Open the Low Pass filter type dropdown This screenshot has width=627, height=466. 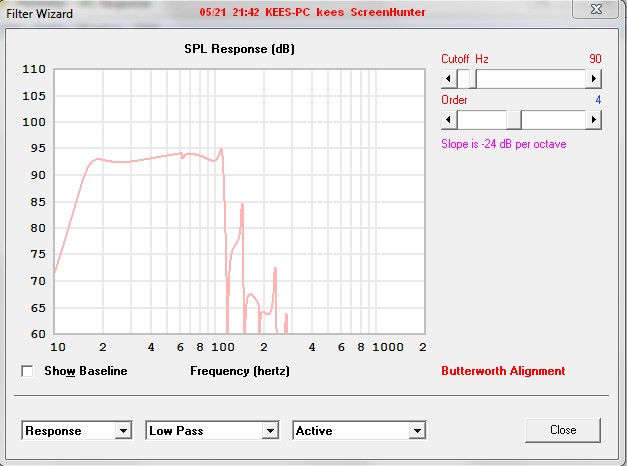[212, 430]
